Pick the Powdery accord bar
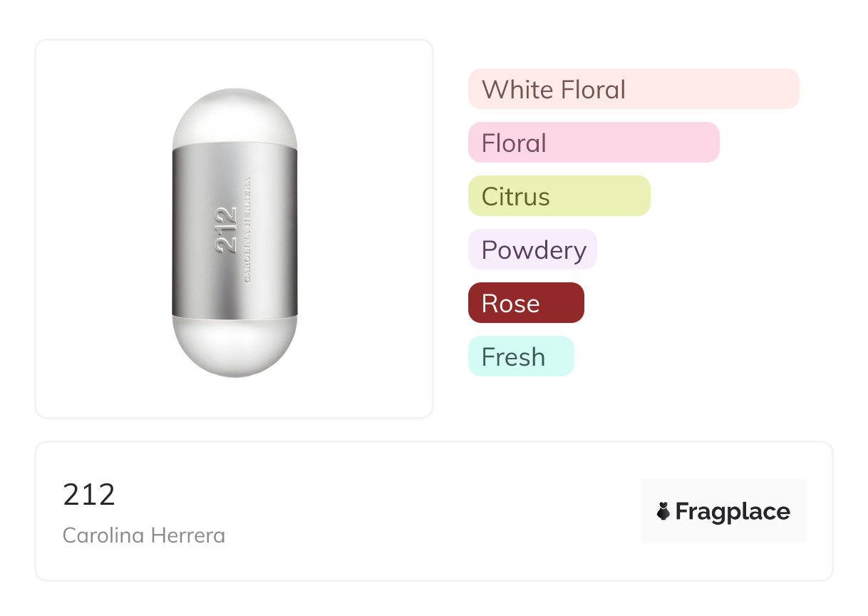The width and height of the screenshot is (868, 616). (x=532, y=250)
